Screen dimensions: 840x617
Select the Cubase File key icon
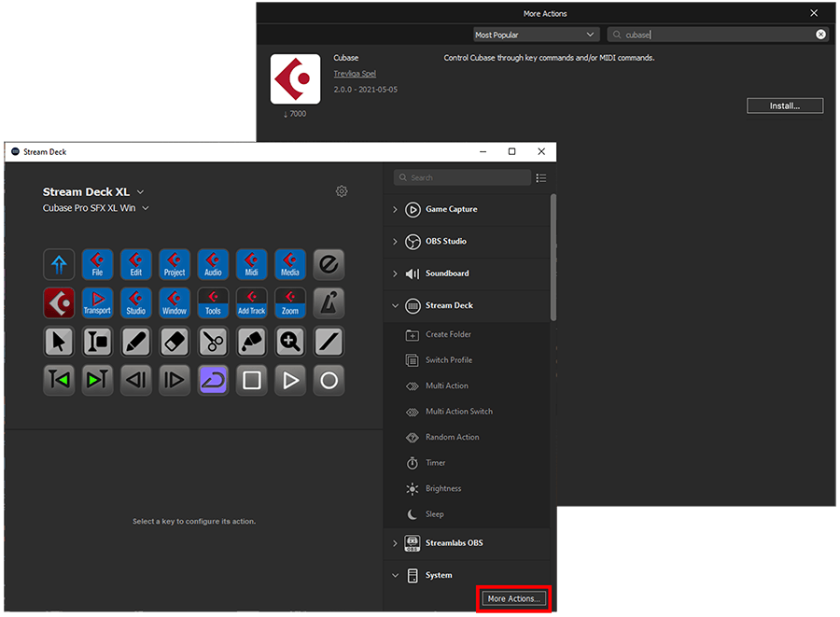pyautogui.click(x=97, y=264)
